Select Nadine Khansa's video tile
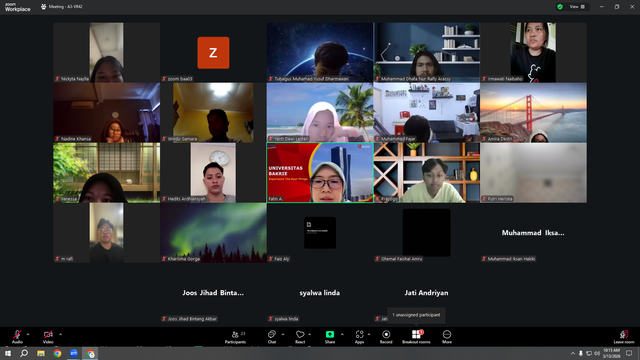Screen dimensions: 640x360 pos(107,112)
